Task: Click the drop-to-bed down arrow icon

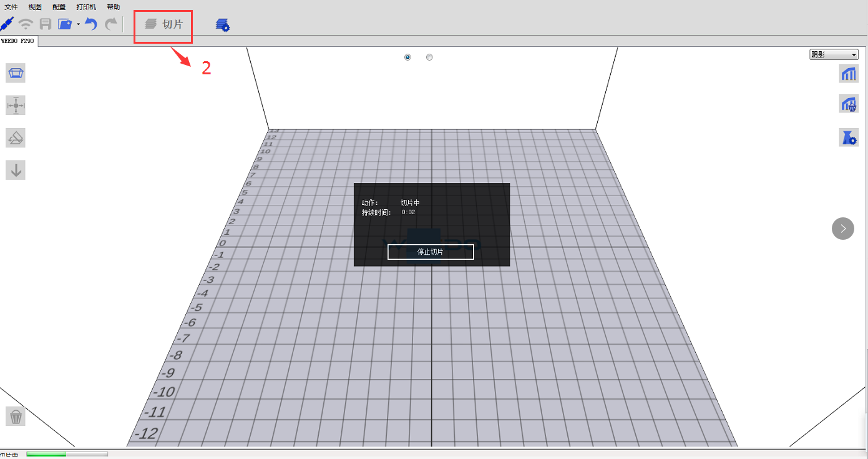Action: coord(16,170)
